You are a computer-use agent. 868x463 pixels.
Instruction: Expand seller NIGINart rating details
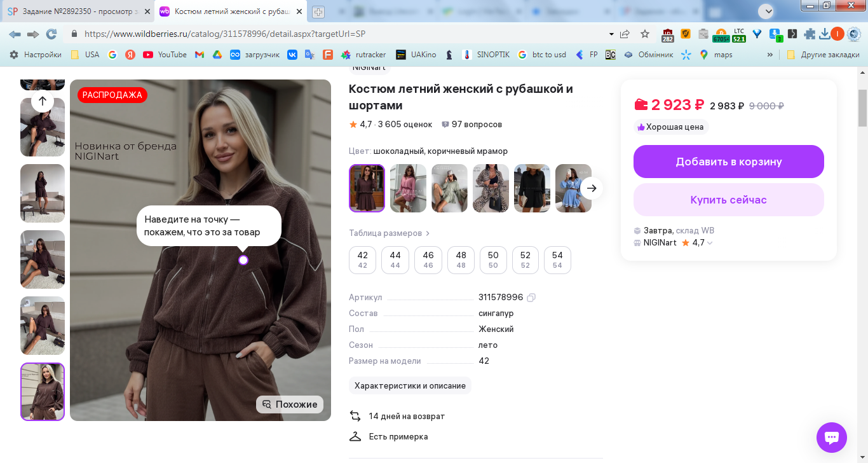coord(710,243)
